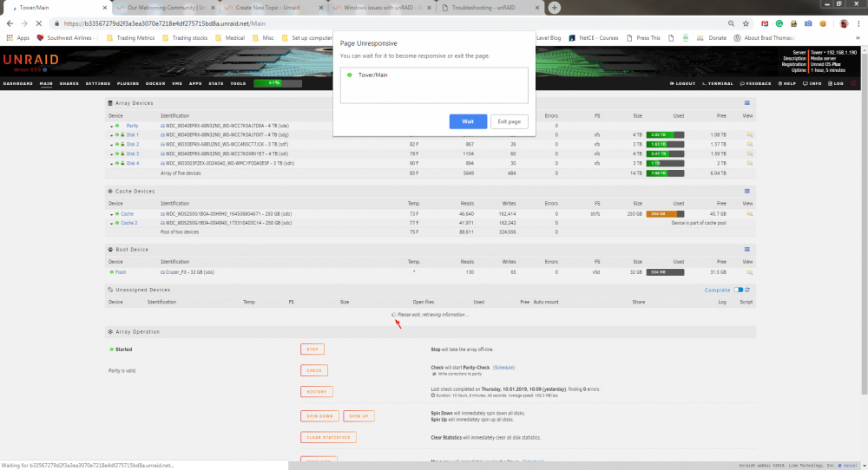This screenshot has height=470, width=868.
Task: Click the red alert icon after Log
Action: click(x=853, y=83)
